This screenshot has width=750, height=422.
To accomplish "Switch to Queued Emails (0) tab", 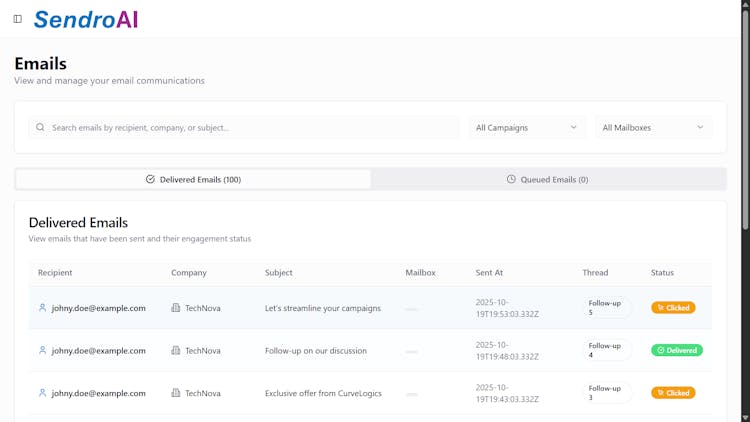I will coord(548,180).
